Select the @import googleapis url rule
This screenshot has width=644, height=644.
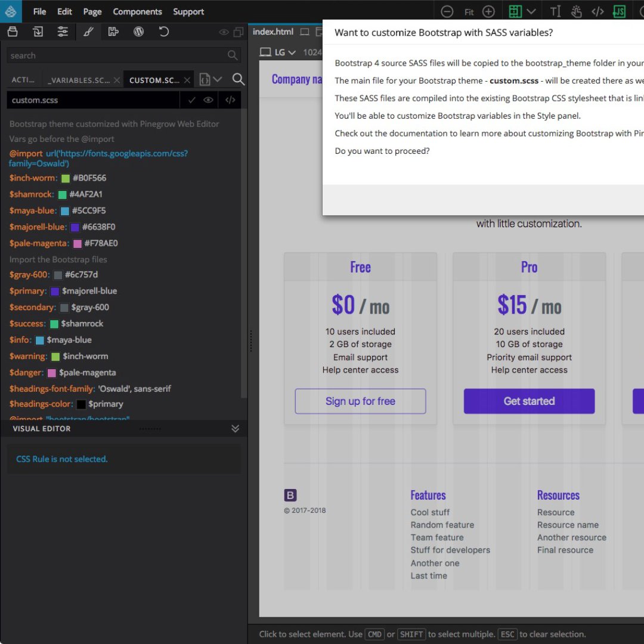tap(98, 158)
